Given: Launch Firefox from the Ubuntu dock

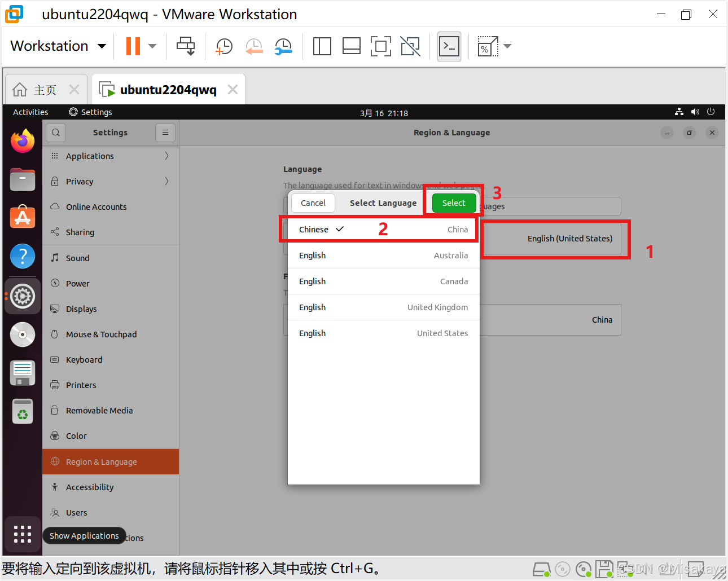Looking at the screenshot, I should coord(23,141).
